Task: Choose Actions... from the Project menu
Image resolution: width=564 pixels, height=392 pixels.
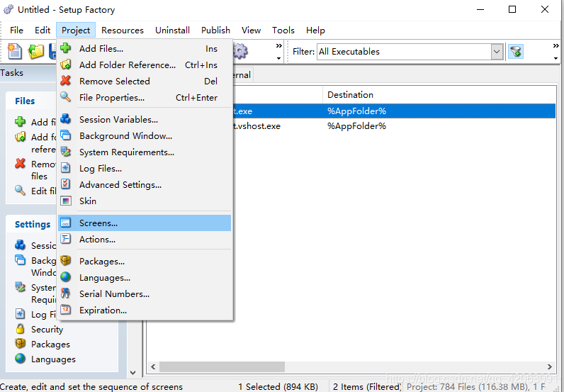Action: [x=145, y=239]
